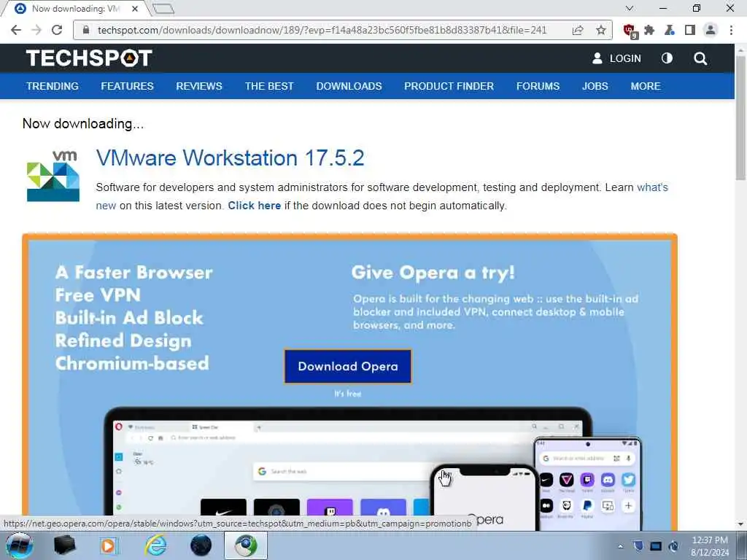Click the VMware Workstation logo image
This screenshot has height=560, width=747.
[53, 176]
